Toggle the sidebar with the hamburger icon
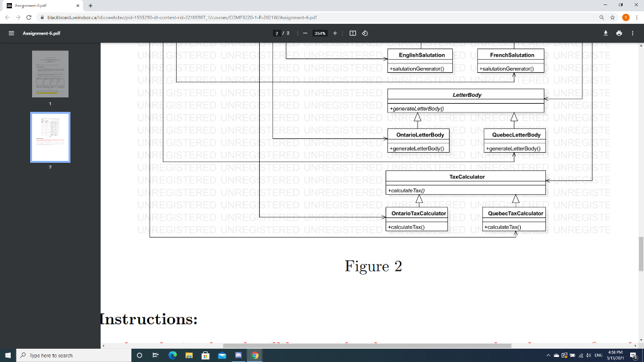Viewport: 644px width, 362px height. click(x=11, y=33)
